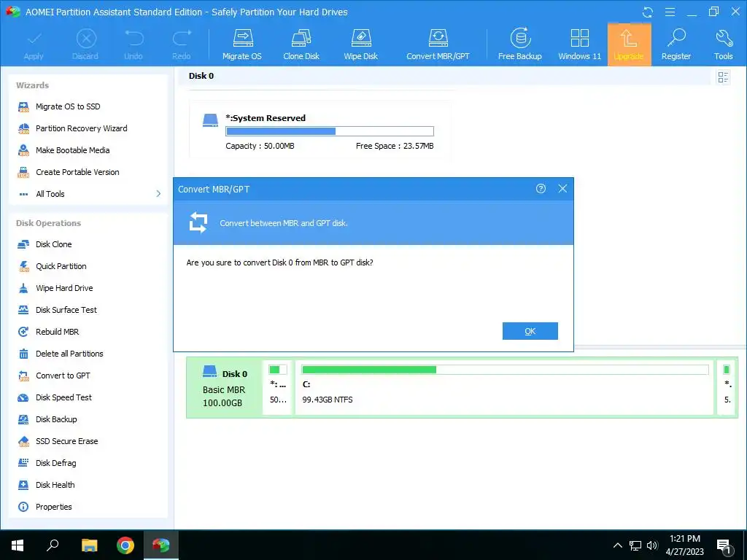Open Clone Disk from the toolbar
Screen dimensions: 747x560
[x=301, y=44]
